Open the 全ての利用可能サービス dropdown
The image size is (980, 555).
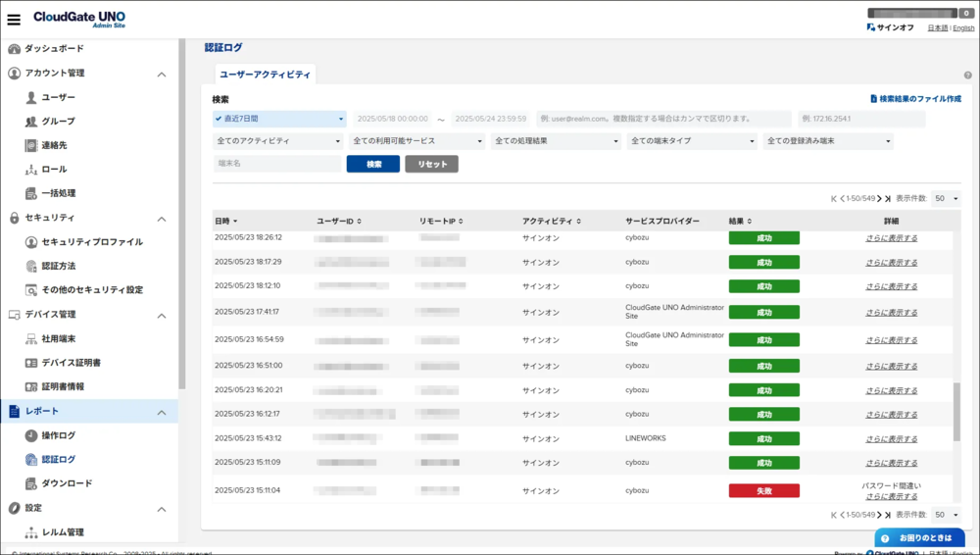[x=416, y=141]
